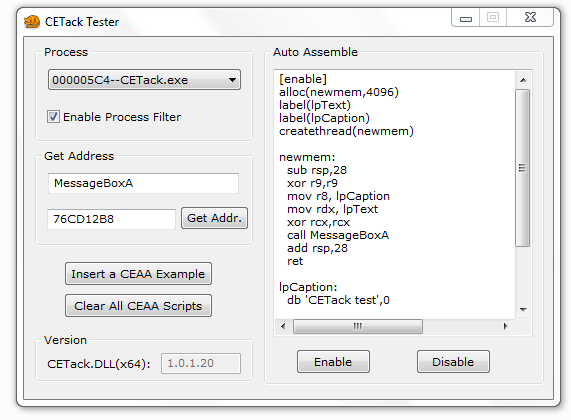Click the horizontal scroll right arrow
This screenshot has width=571, height=420.
[505, 326]
